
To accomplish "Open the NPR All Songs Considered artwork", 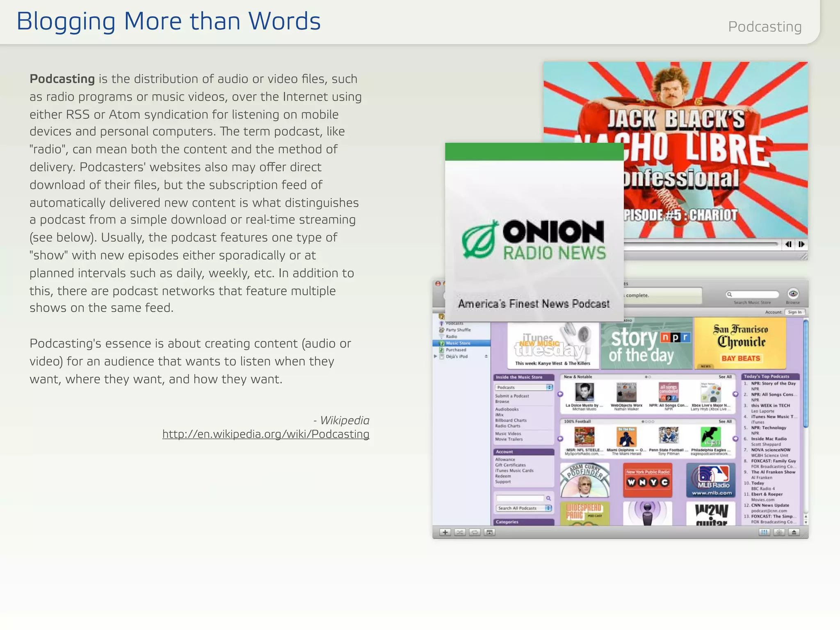I will tap(669, 392).
